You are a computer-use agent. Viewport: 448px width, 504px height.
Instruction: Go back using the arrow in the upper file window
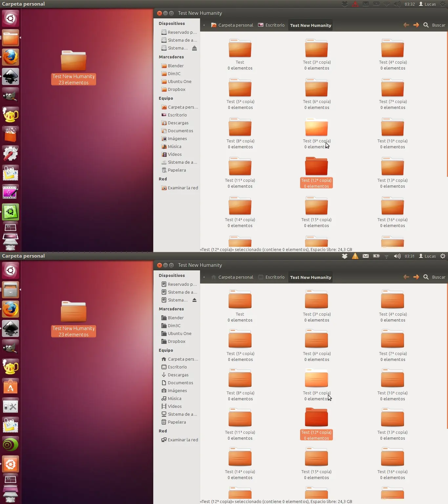406,25
